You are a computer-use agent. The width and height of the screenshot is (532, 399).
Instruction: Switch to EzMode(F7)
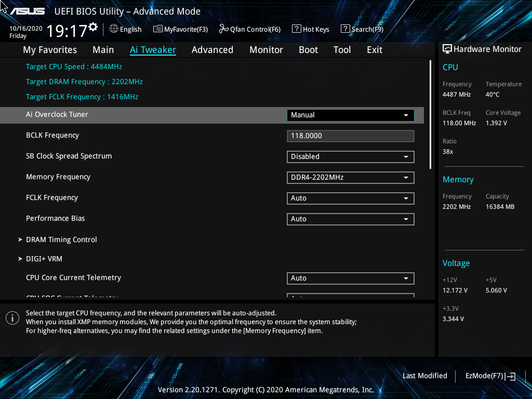[x=484, y=376]
